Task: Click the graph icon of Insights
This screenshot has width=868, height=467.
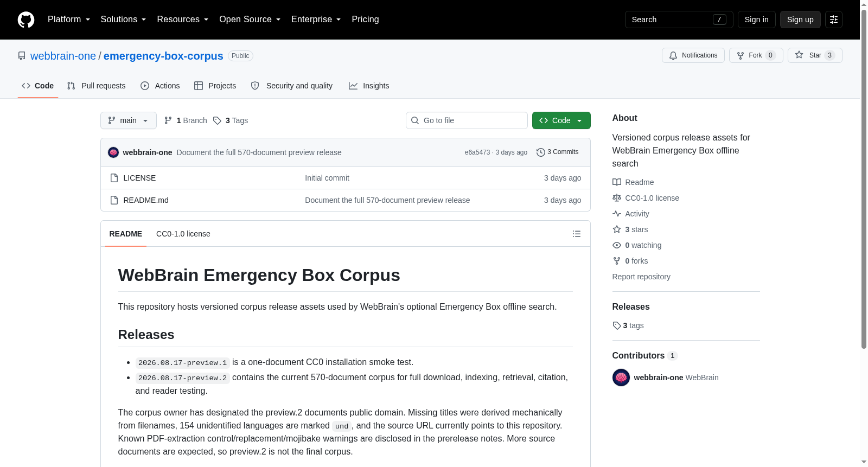Action: point(353,86)
